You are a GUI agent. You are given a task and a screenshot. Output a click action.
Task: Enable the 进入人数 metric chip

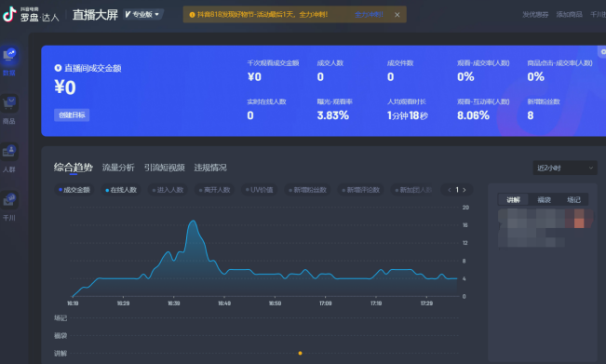168,190
